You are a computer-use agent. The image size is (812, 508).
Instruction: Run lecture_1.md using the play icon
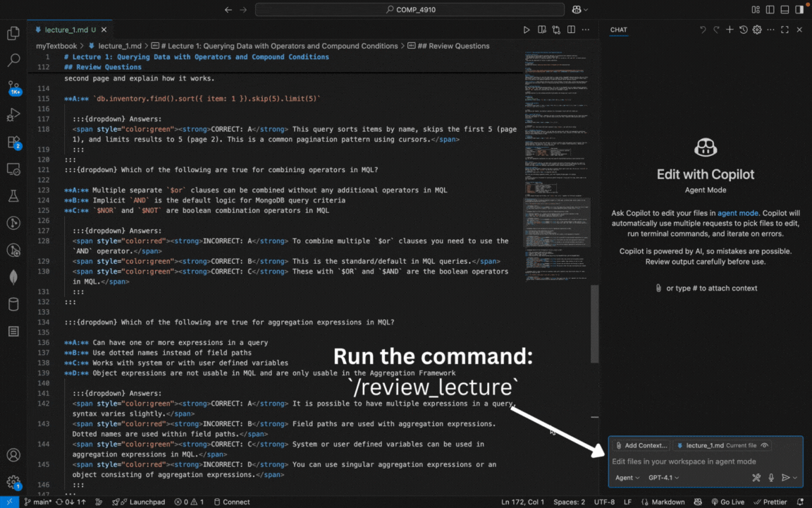[x=526, y=30]
